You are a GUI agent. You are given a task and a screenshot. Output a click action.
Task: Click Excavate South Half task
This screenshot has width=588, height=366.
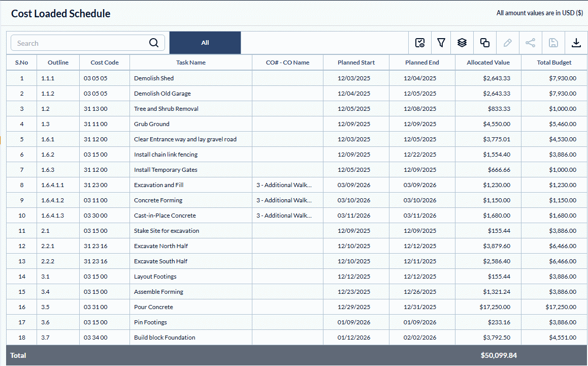(160, 261)
